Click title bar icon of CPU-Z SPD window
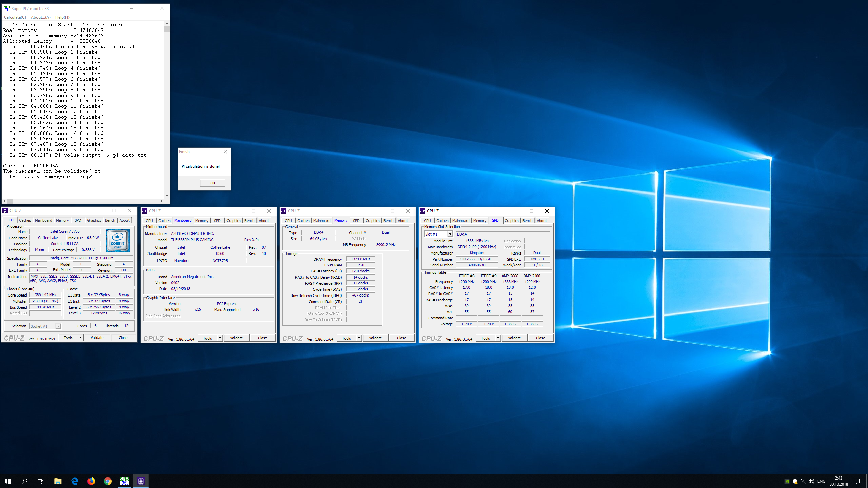The image size is (868, 488). [x=422, y=211]
